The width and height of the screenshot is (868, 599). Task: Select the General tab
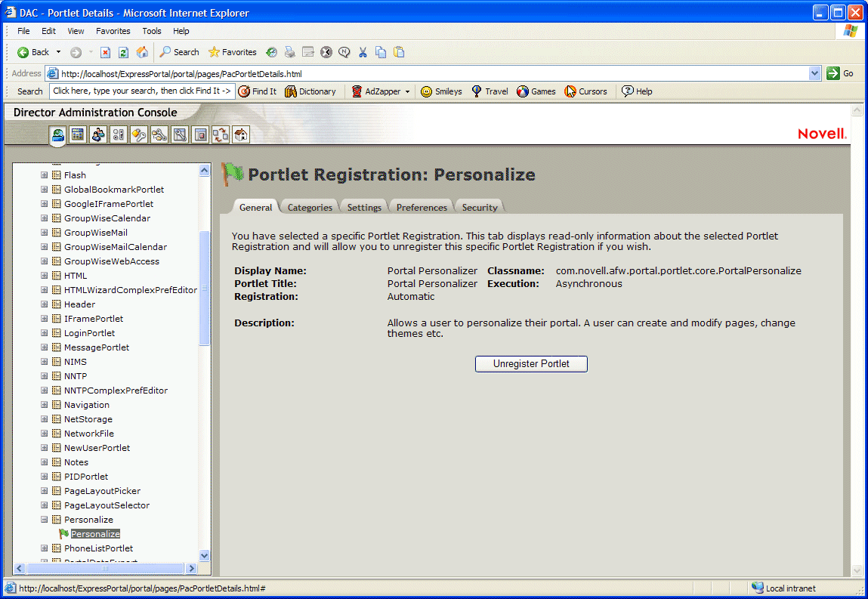pos(256,207)
